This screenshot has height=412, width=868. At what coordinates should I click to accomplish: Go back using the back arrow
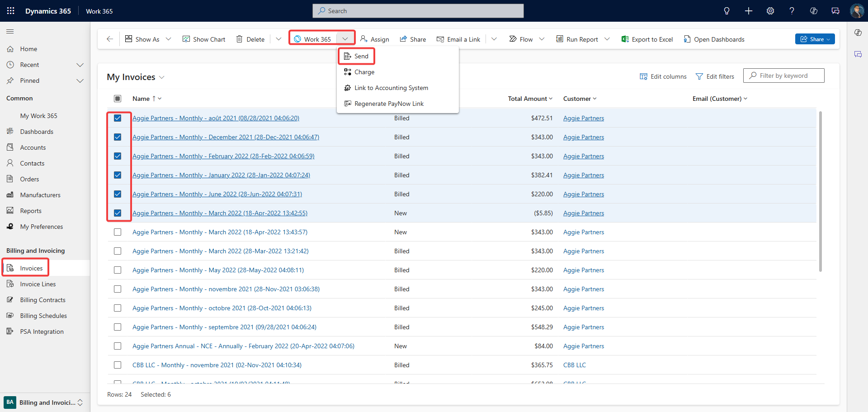click(110, 39)
